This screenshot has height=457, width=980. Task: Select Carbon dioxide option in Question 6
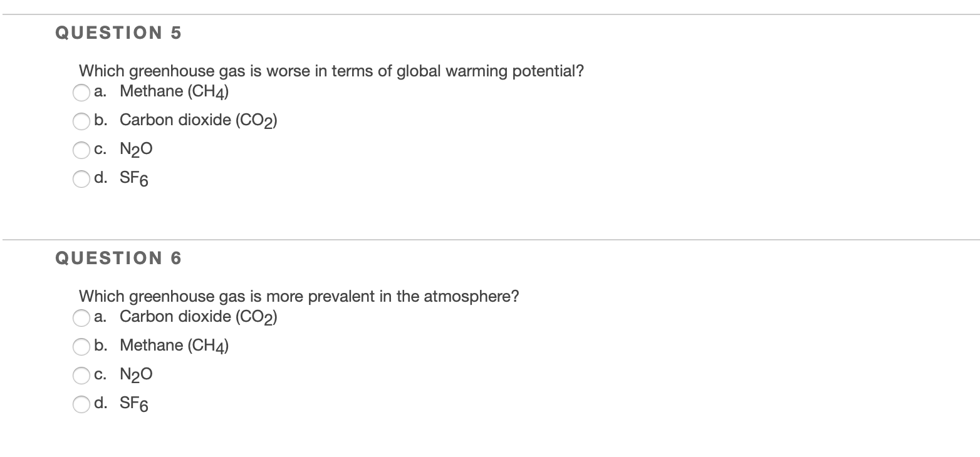81,318
